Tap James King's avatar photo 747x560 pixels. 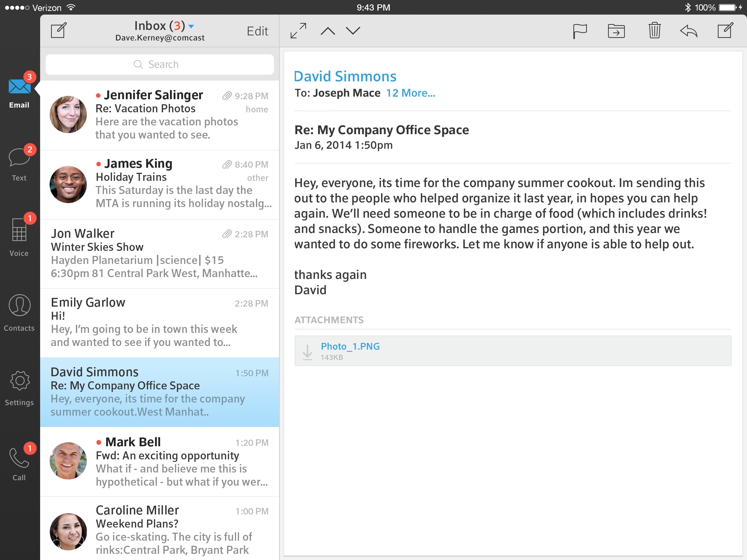coord(68,184)
